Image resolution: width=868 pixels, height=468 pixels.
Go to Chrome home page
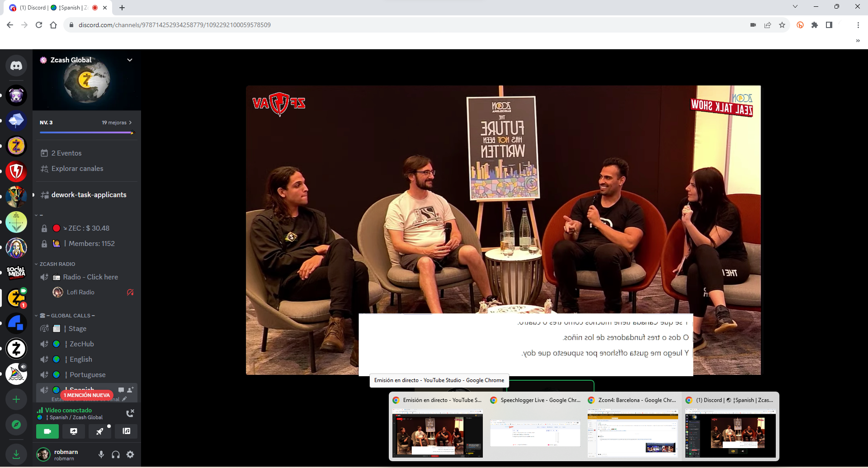click(53, 25)
